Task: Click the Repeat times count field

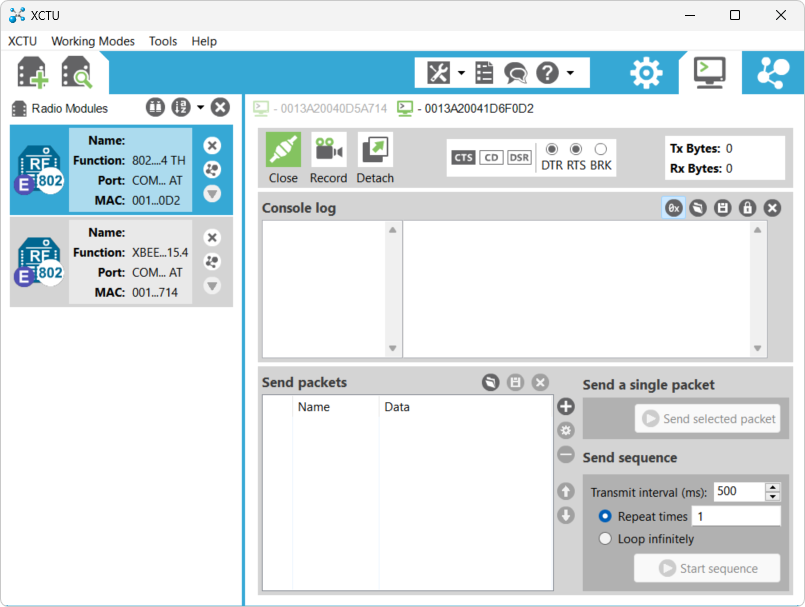Action: coord(736,516)
